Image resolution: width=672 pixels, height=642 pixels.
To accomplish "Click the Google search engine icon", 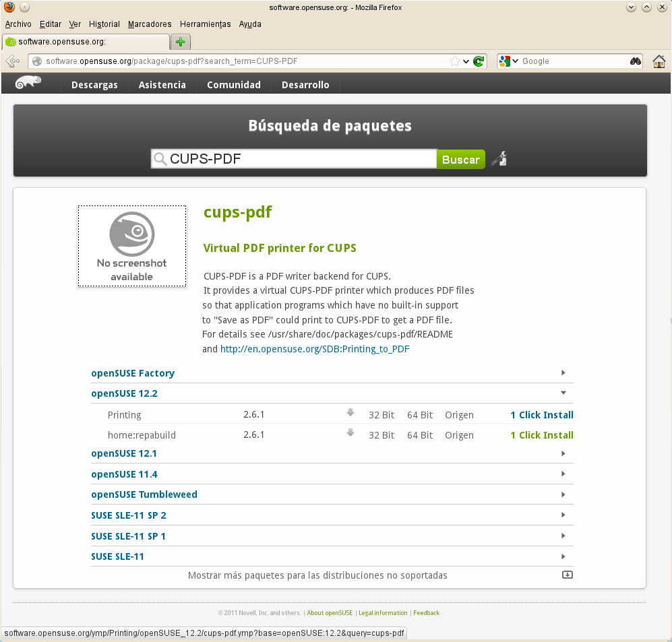I will click(x=504, y=61).
